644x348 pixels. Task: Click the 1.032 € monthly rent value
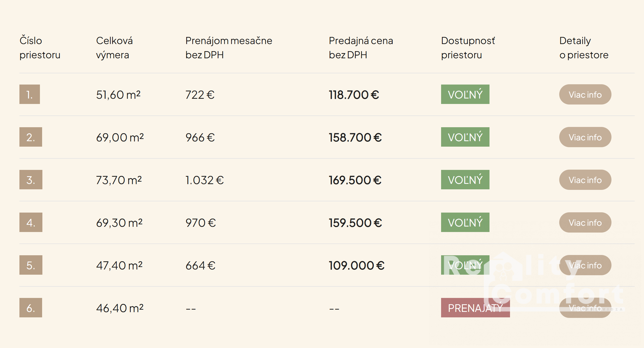pyautogui.click(x=205, y=180)
